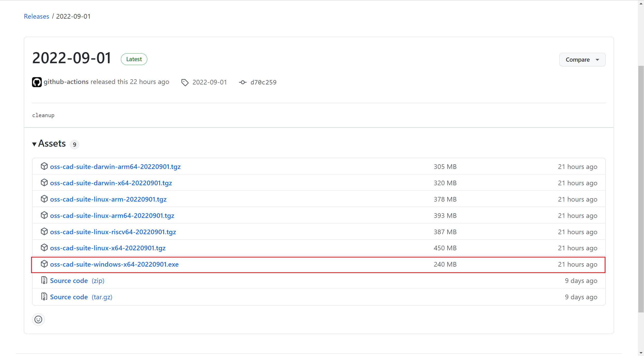Download oss-cad-suite-linux-arm64-20220901.tgz
The image size is (644, 356).
[x=112, y=216]
